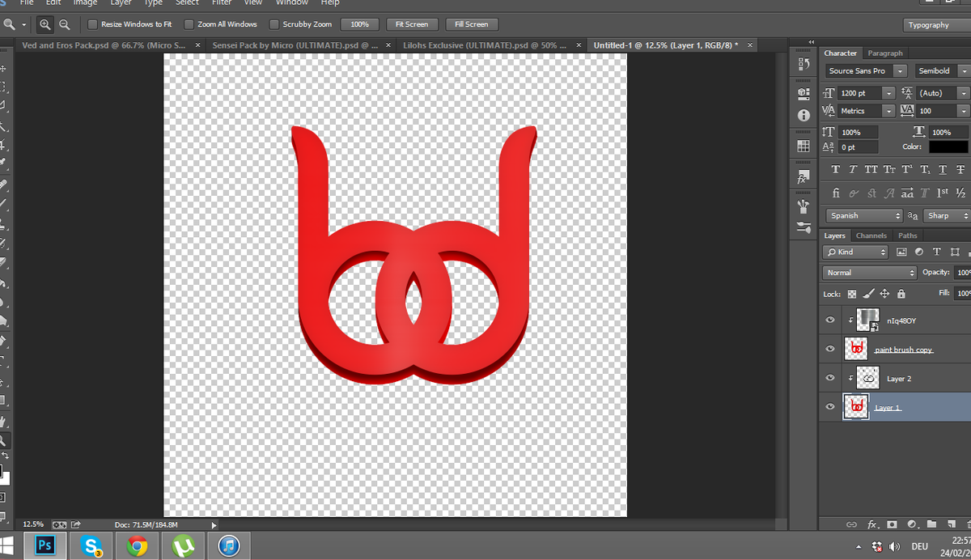Open the Normal blend mode dropdown
Viewport: 971px width, 560px height.
tap(870, 273)
